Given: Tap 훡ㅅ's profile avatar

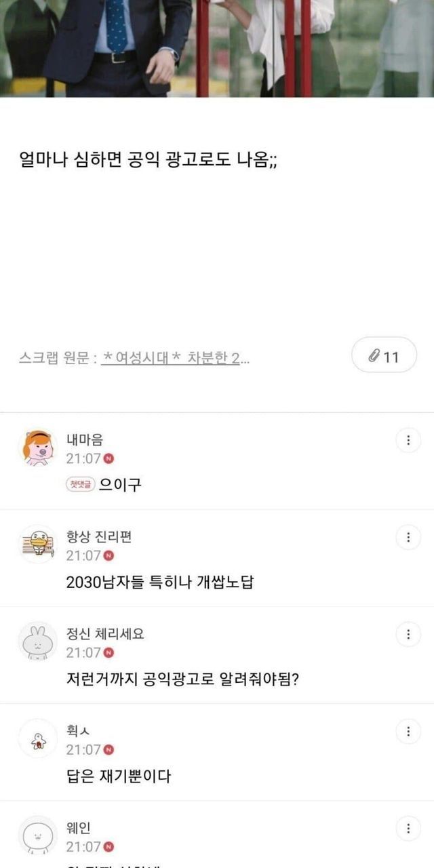Looking at the screenshot, I should pyautogui.click(x=38, y=738).
